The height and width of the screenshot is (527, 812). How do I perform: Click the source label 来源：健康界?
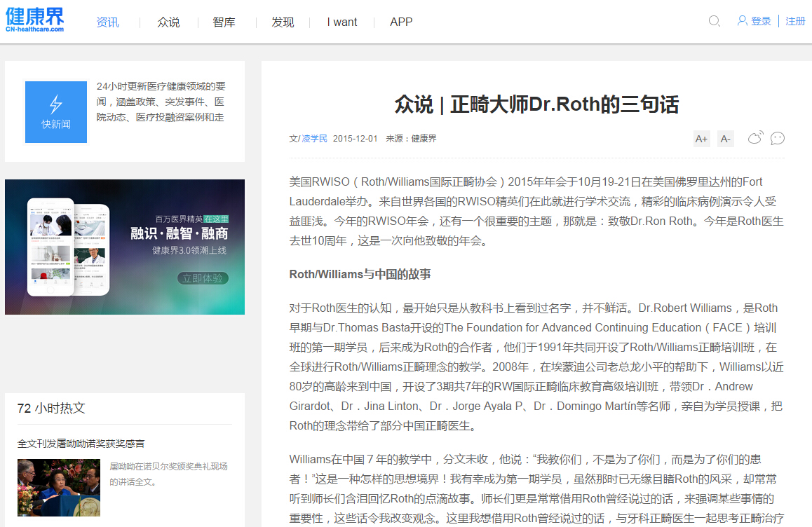pyautogui.click(x=411, y=139)
